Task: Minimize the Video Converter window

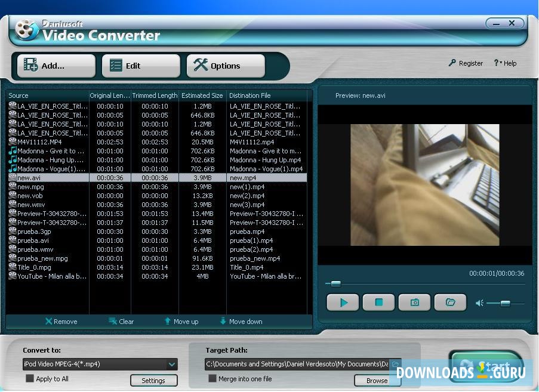Action: click(496, 24)
